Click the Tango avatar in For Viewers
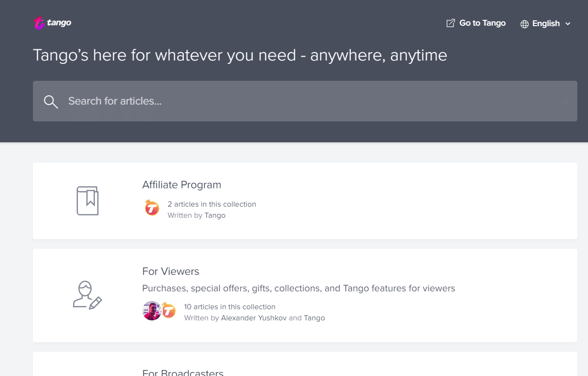Image resolution: width=588 pixels, height=376 pixels. (x=168, y=311)
